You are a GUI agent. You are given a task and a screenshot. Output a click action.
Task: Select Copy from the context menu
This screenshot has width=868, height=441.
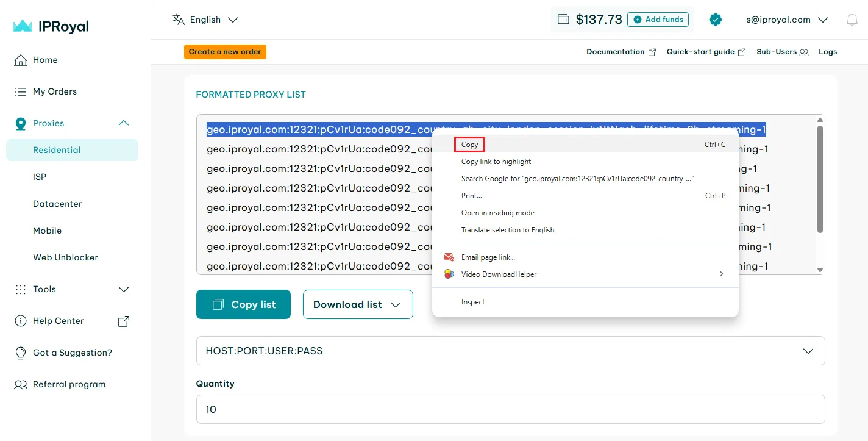(x=469, y=145)
